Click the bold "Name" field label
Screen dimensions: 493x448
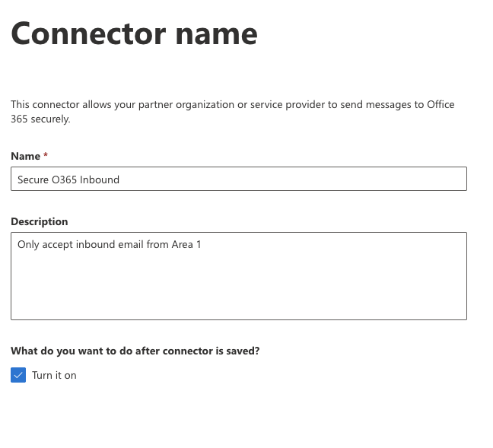click(x=26, y=156)
